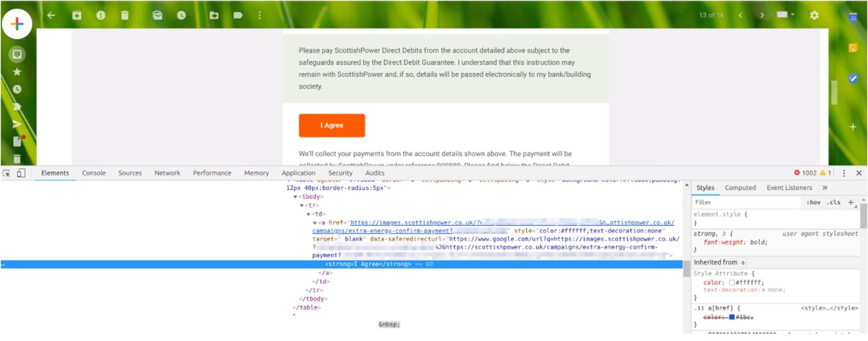The height and width of the screenshot is (341, 868).
Task: Open Starred from the left sidebar
Action: tap(17, 72)
